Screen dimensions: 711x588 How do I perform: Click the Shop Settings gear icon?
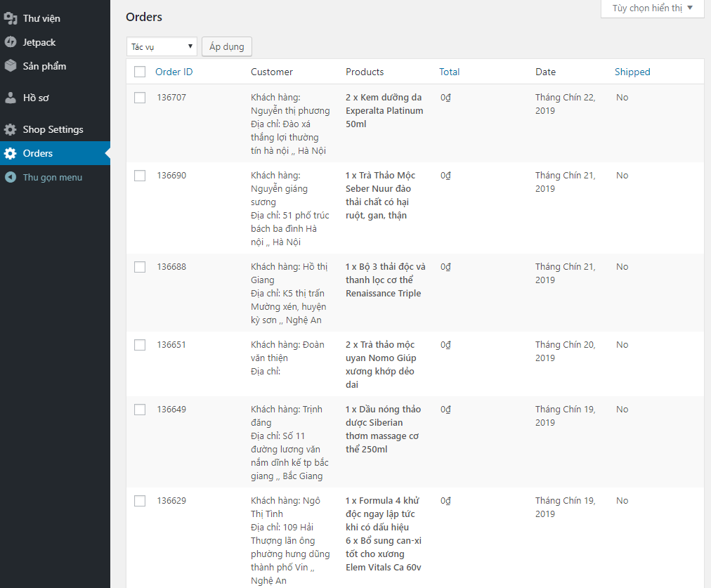point(11,129)
